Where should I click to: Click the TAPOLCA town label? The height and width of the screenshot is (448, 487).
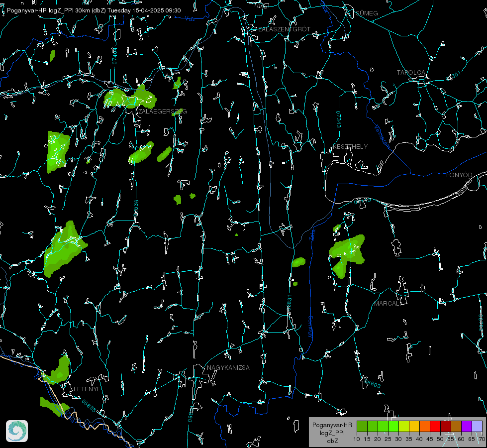click(x=411, y=73)
